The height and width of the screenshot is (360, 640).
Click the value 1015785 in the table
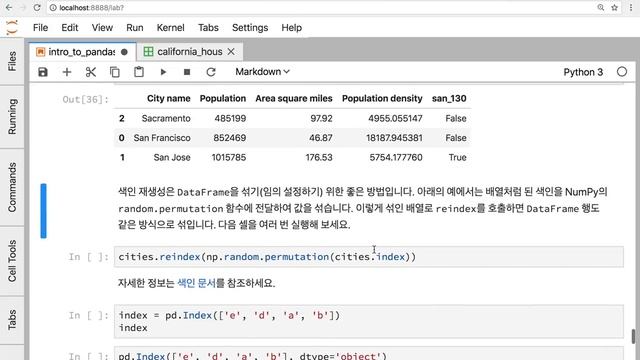pos(229,158)
